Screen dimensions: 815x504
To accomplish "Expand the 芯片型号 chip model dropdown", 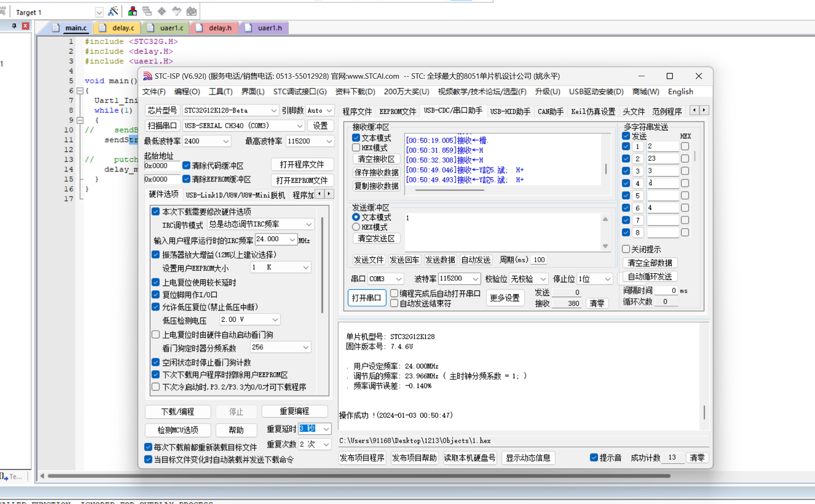I will tap(273, 111).
